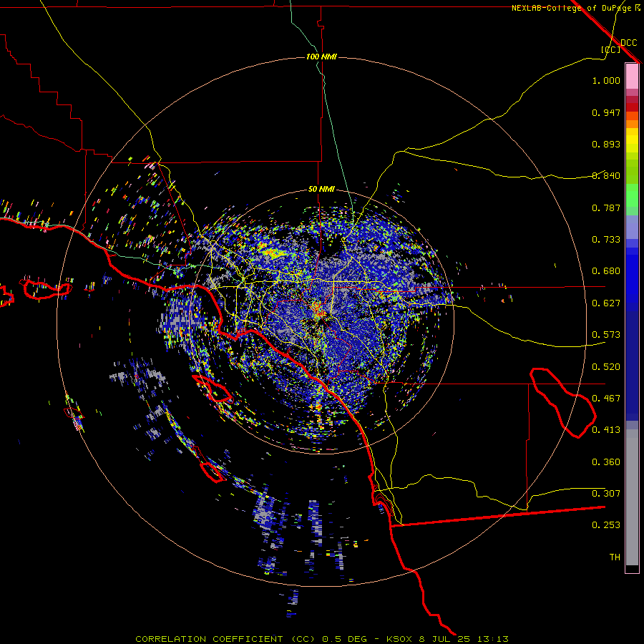Click the 0.413 scale value
This screenshot has height=644, width=644.
606,430
